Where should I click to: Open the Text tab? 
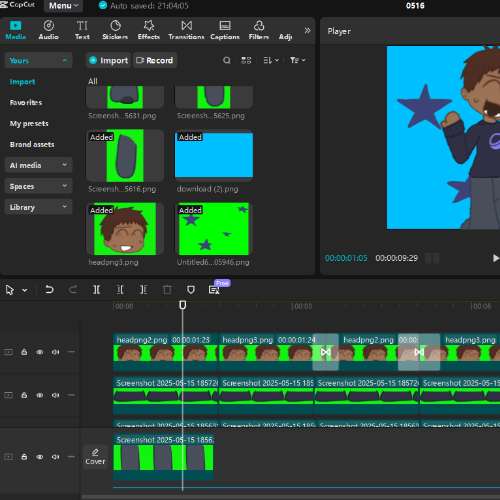(x=82, y=30)
